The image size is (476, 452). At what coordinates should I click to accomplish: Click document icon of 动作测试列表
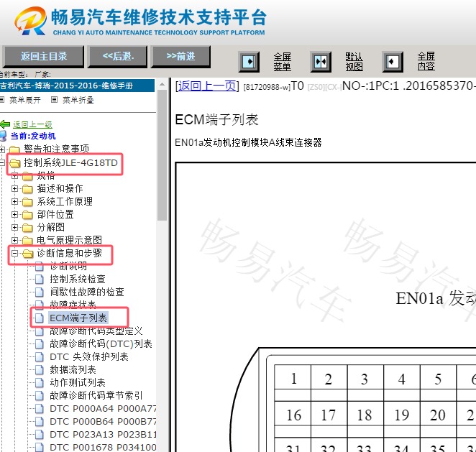coord(39,382)
